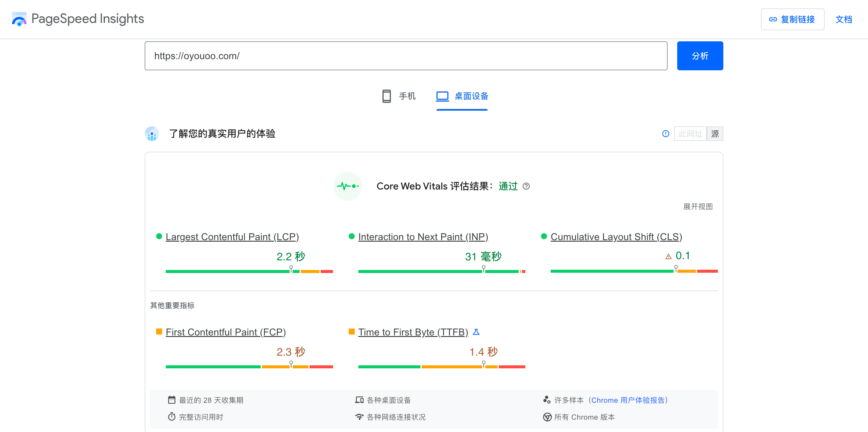Screen dimensions: 868x432
Task: Click 各种桌面设备 text
Action: point(388,400)
